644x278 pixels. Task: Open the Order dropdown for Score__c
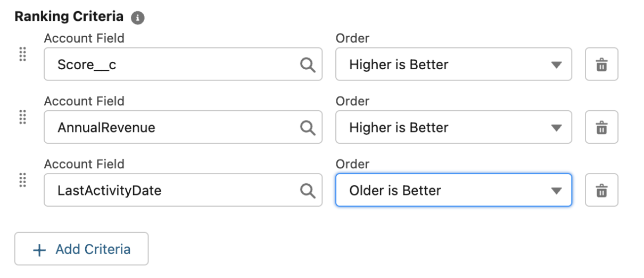click(452, 65)
